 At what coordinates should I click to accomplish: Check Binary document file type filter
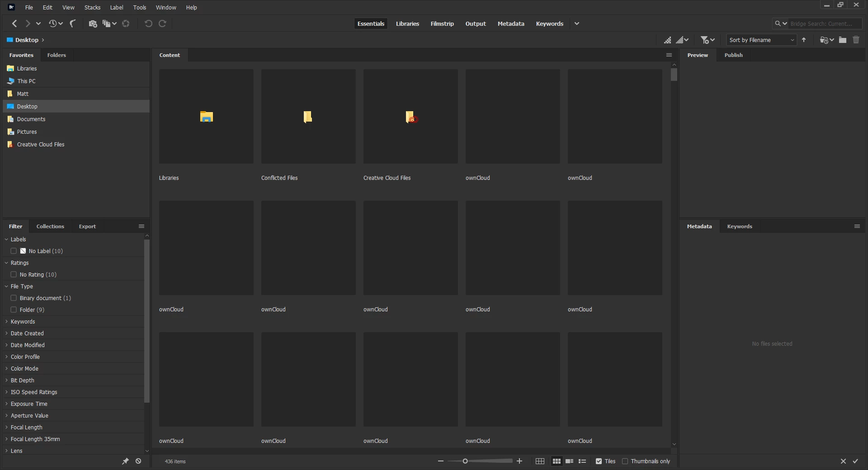[14, 298]
